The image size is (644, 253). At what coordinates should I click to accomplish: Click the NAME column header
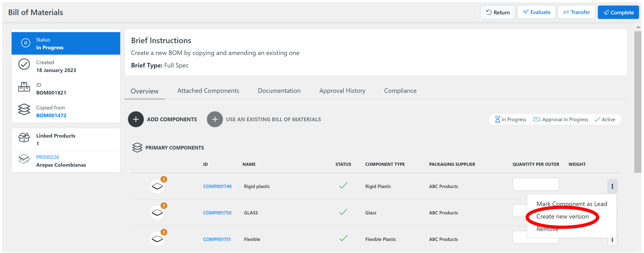pos(249,164)
